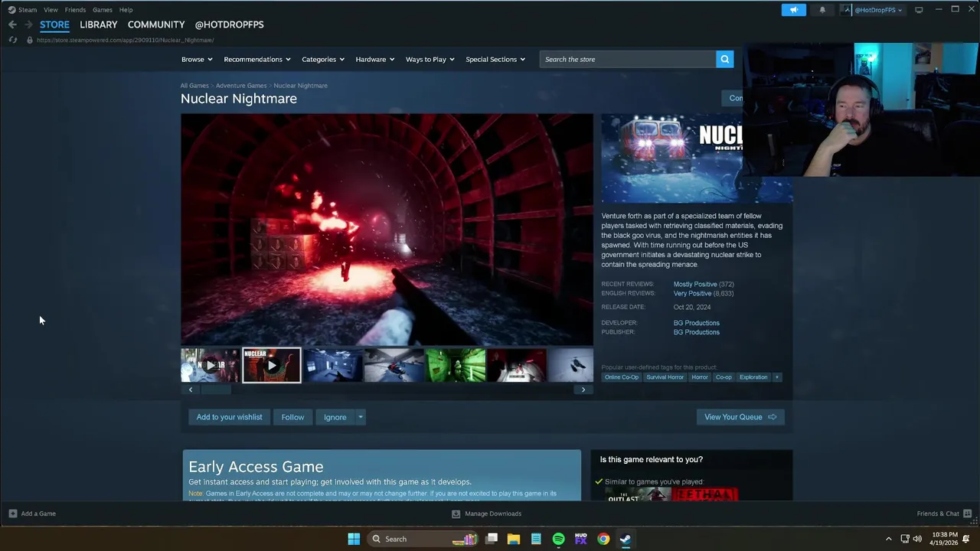Expand the Browse store menu

[x=197, y=59]
